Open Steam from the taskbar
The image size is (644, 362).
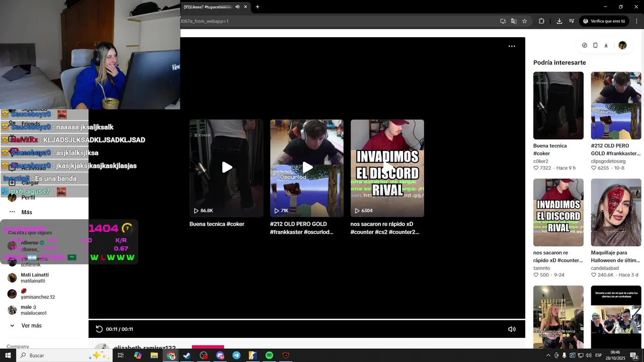coord(187,355)
